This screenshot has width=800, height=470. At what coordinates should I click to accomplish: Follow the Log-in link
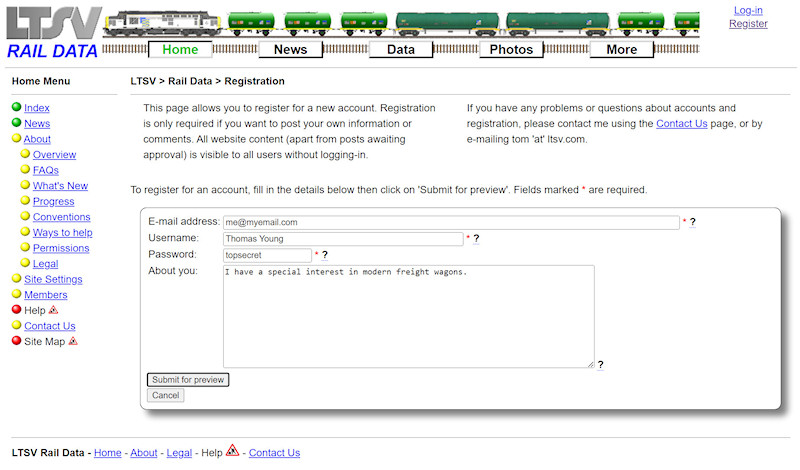tap(747, 10)
